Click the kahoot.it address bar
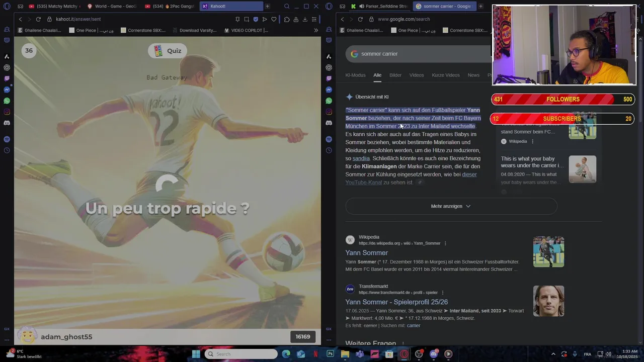Screen dimensions: 644x362 pyautogui.click(x=141, y=19)
